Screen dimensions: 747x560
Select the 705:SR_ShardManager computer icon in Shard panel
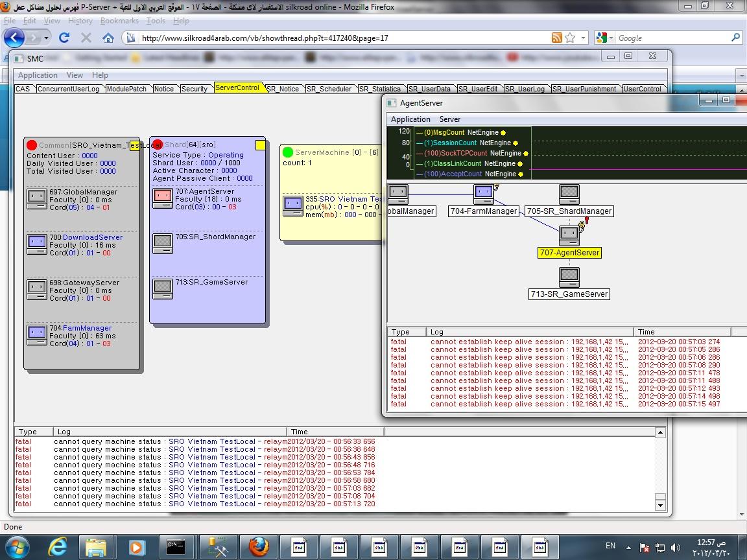163,244
